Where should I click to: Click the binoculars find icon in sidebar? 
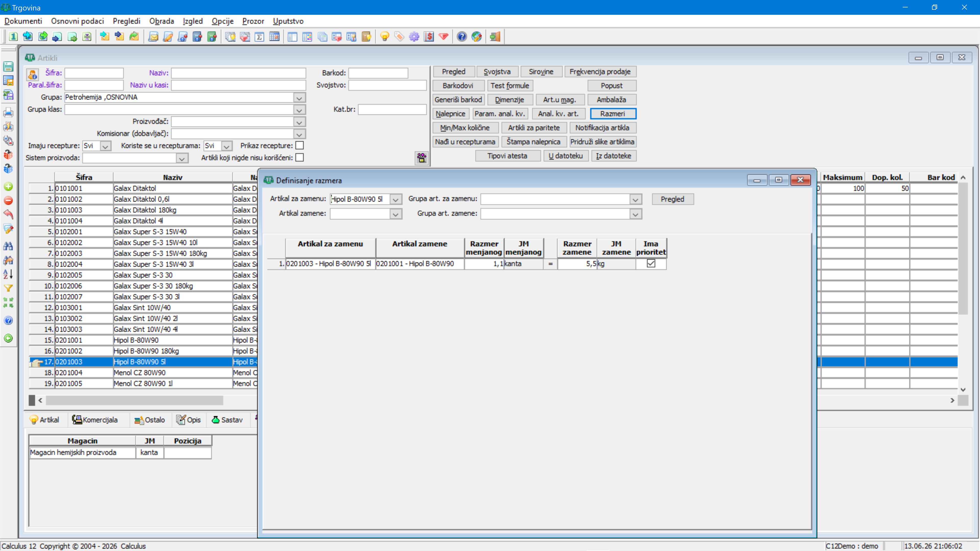tap(8, 246)
